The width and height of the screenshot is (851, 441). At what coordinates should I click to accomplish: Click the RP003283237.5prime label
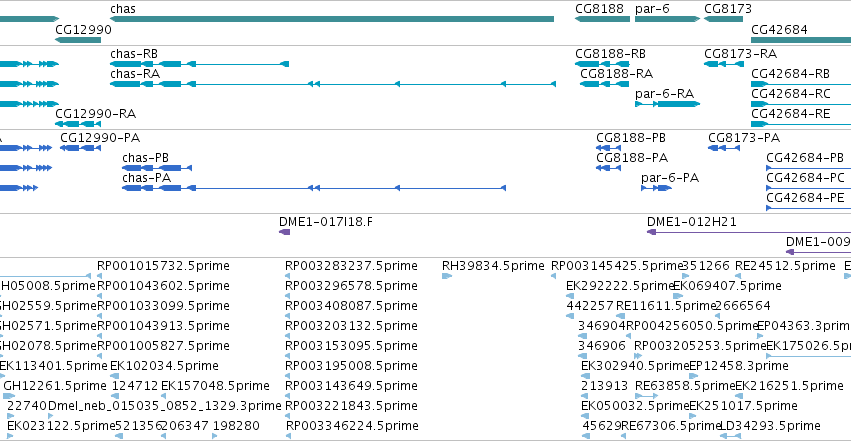[x=352, y=266]
